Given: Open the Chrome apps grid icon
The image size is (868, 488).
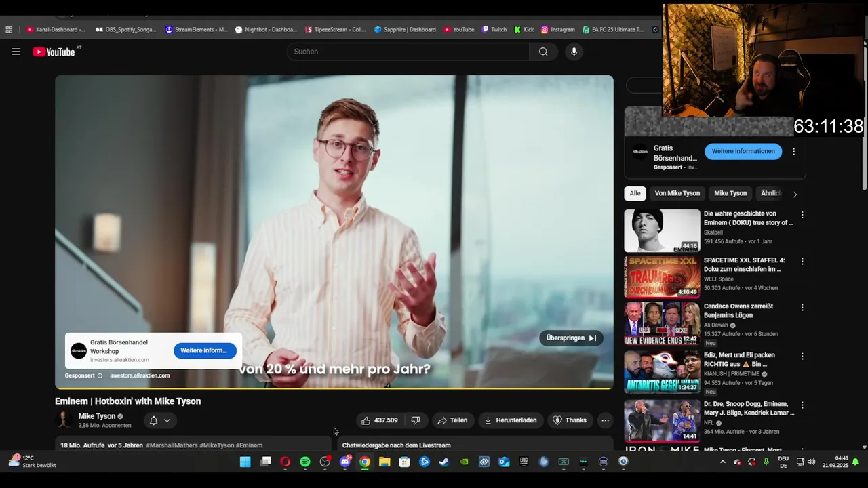Looking at the screenshot, I should 9,30.
